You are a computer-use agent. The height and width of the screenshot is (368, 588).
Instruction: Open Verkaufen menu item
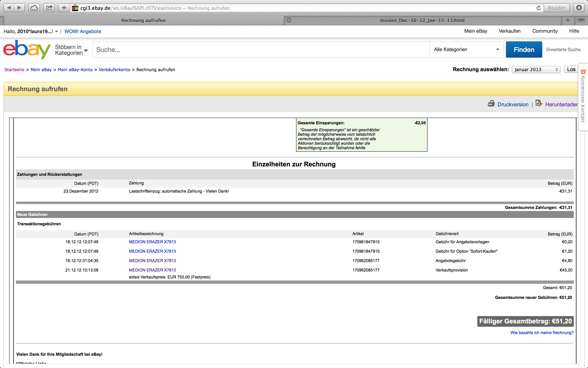tap(510, 31)
